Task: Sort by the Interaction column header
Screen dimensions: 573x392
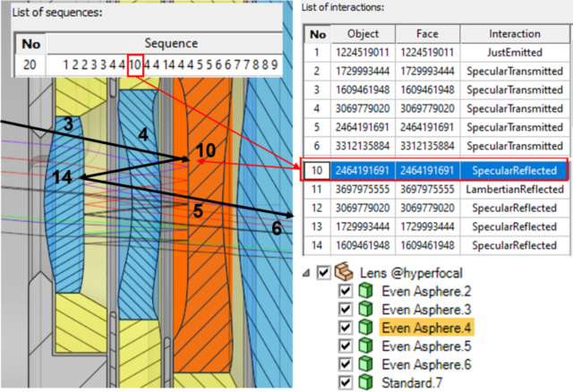Action: point(515,34)
